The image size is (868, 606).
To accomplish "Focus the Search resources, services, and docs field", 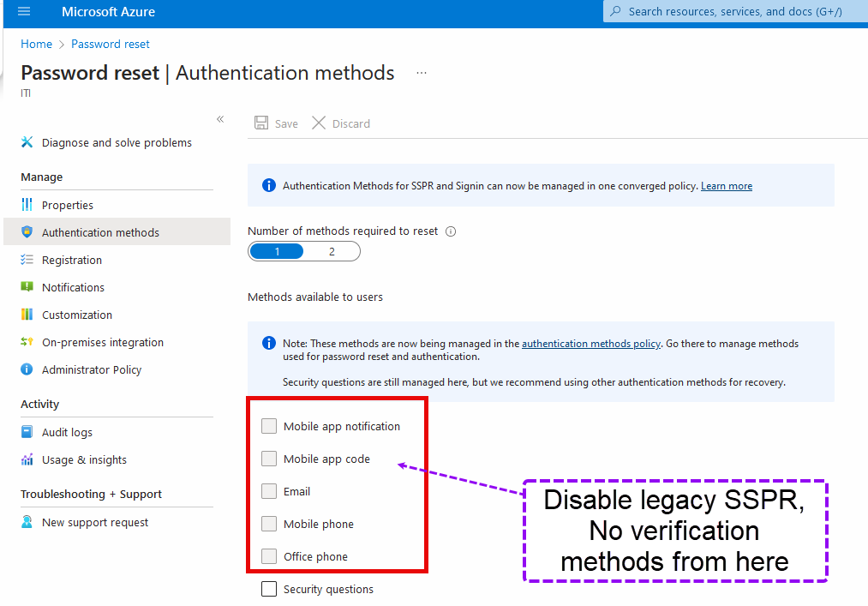I will [x=735, y=11].
